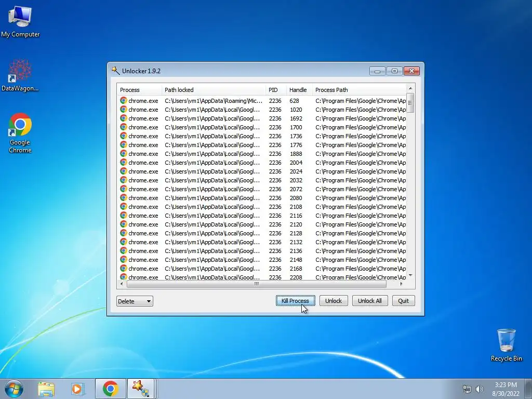Minimize the Unlocker window
Image resolution: width=532 pixels, height=399 pixels.
coord(377,71)
